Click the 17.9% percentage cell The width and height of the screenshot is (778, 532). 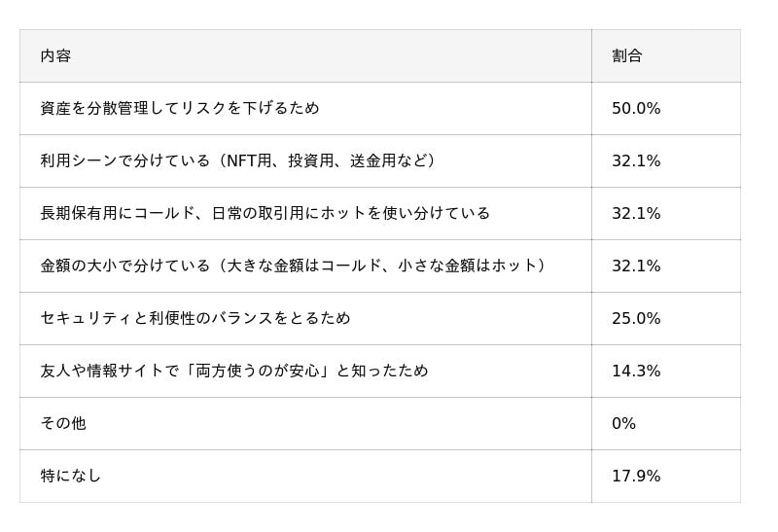tap(636, 476)
